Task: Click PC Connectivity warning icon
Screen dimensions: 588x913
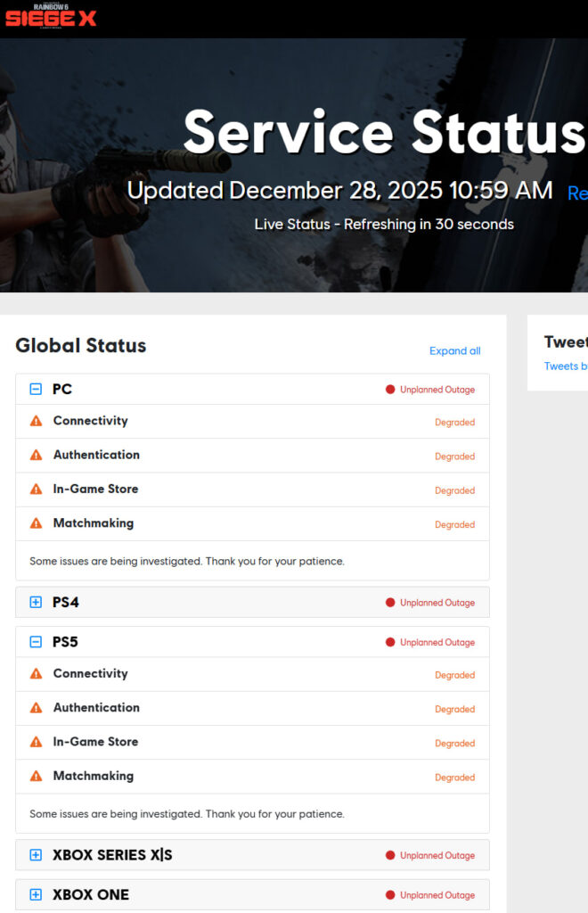Action: (x=36, y=421)
